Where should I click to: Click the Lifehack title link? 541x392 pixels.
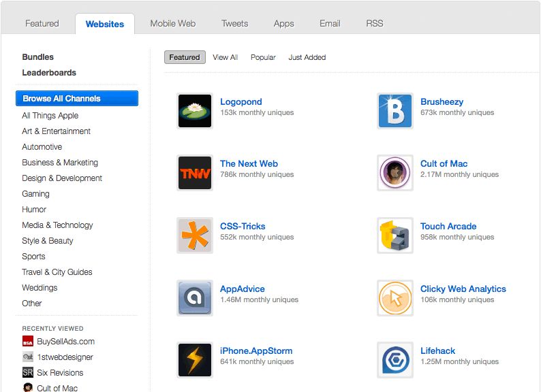pyautogui.click(x=437, y=350)
